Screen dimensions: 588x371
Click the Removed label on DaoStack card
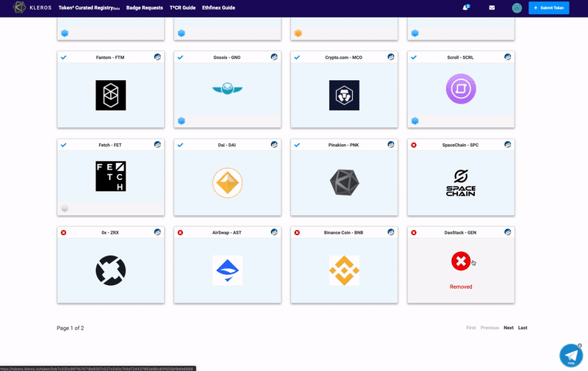coord(461,287)
